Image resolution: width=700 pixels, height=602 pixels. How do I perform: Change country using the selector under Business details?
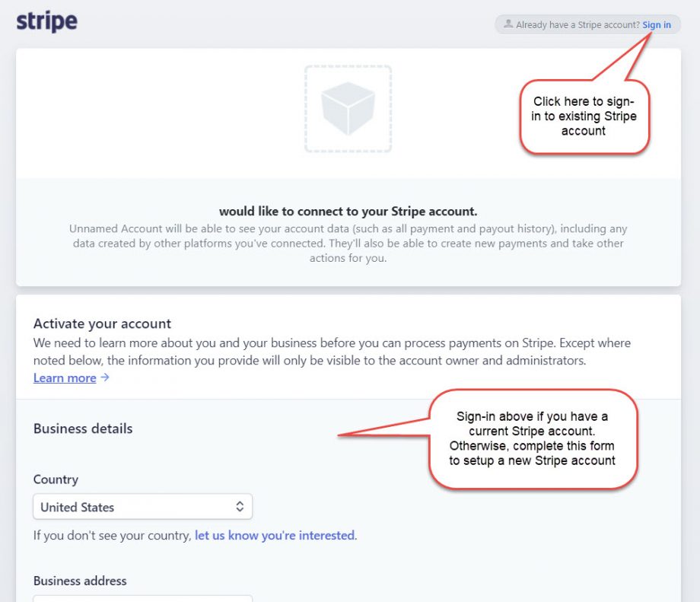coord(142,506)
